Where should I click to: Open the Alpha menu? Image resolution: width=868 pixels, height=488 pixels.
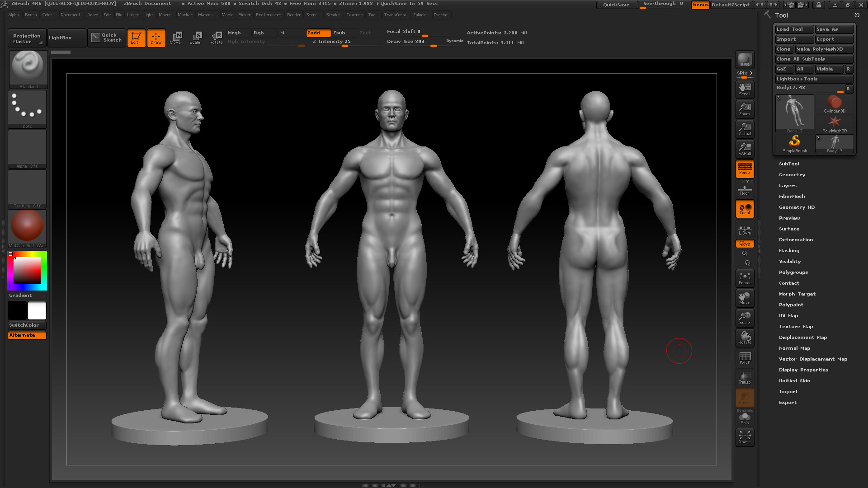[x=14, y=15]
